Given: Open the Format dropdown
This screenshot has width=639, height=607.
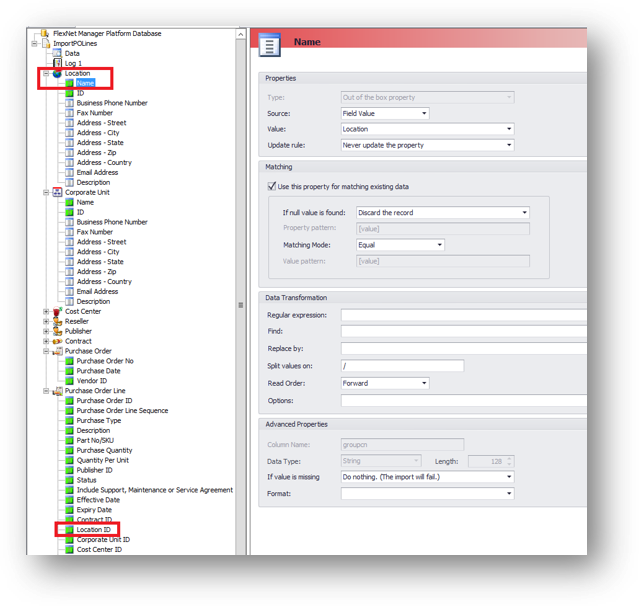Looking at the screenshot, I should [427, 493].
